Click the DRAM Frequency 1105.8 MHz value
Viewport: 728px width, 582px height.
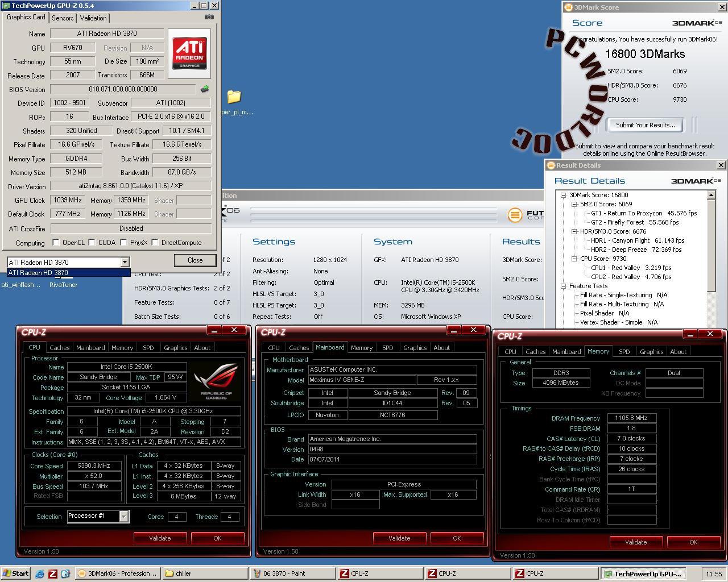(631, 418)
